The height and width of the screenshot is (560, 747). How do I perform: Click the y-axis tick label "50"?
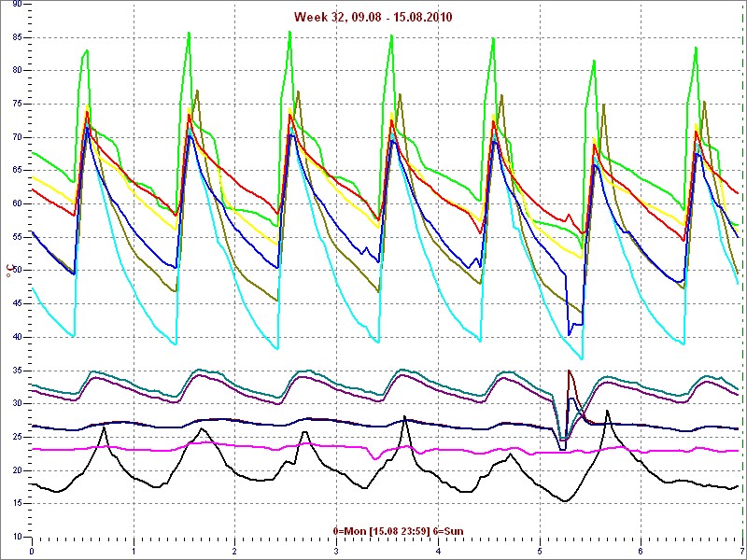[x=17, y=271]
